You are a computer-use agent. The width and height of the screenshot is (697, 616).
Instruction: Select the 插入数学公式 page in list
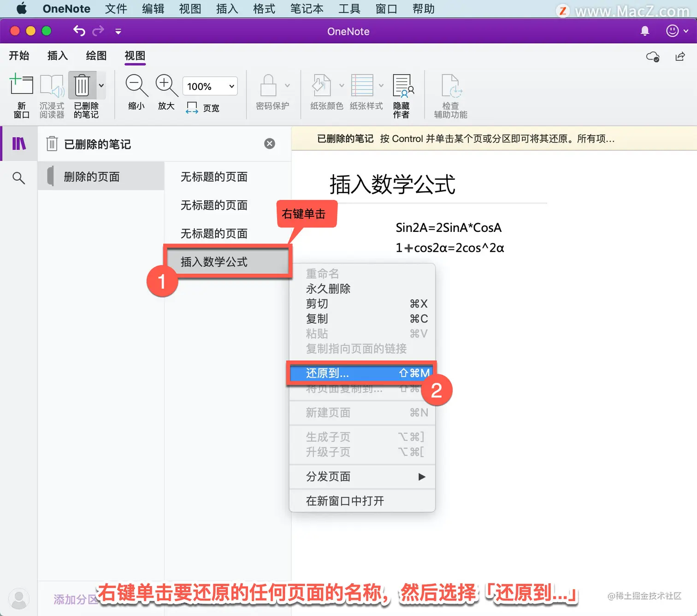228,262
